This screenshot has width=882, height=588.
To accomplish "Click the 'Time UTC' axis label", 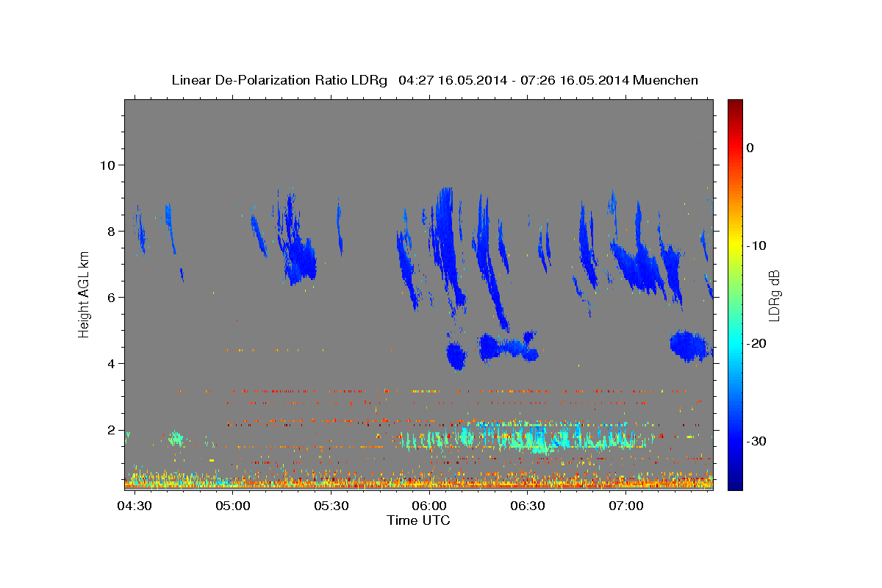I will click(x=418, y=520).
